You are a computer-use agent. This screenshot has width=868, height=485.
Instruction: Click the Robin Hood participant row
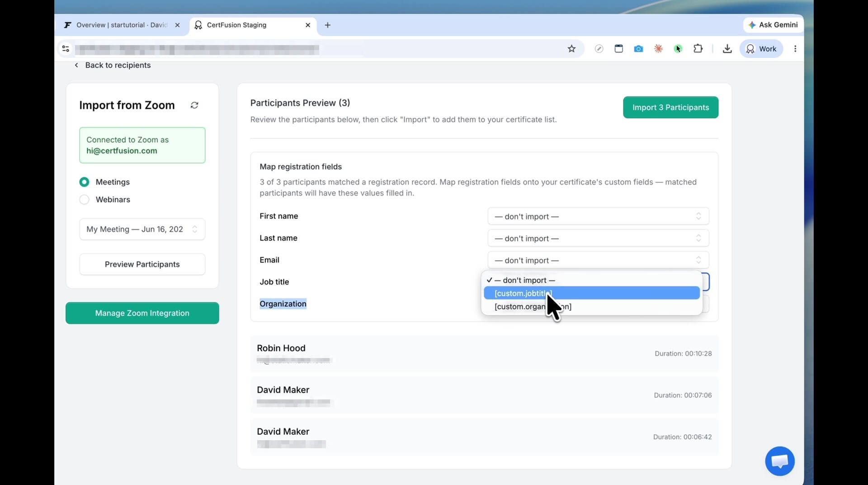pyautogui.click(x=484, y=354)
